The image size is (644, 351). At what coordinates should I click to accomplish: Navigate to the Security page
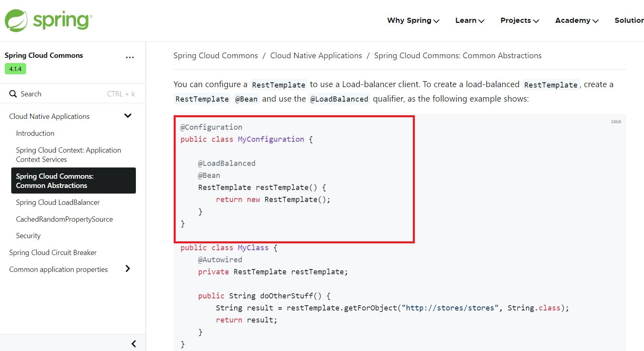(28, 236)
